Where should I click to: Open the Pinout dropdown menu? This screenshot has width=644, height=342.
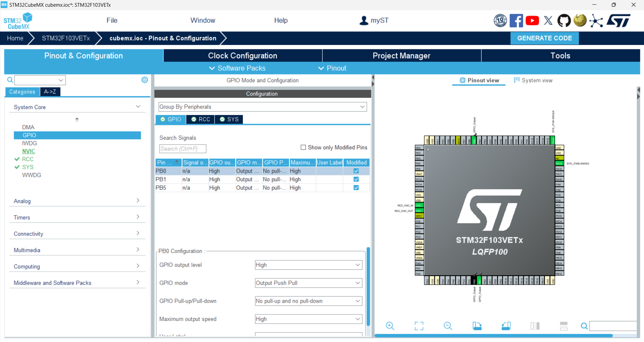pos(332,68)
